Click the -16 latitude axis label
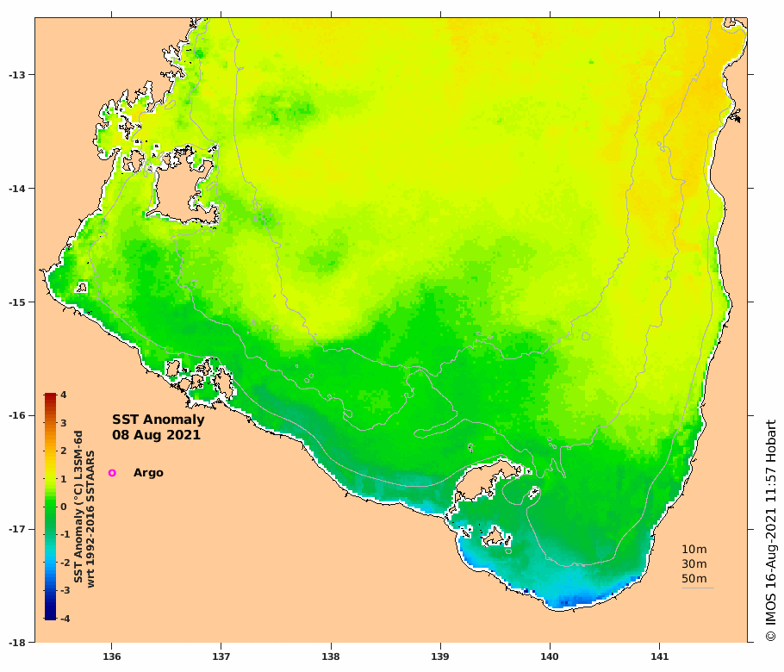Screen dimensions: 784x672 pos(16,416)
